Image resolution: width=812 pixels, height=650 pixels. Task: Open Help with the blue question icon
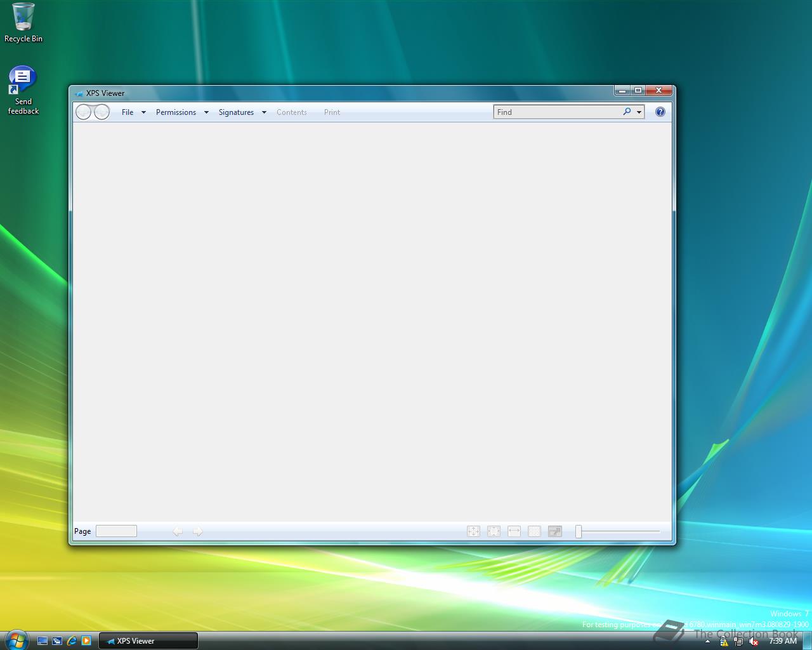pos(660,112)
